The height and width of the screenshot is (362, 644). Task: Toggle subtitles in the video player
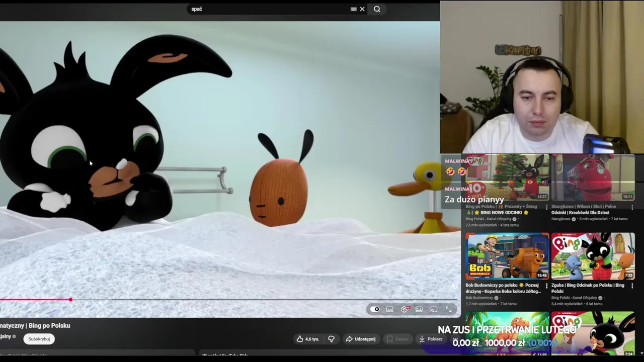pos(390,309)
